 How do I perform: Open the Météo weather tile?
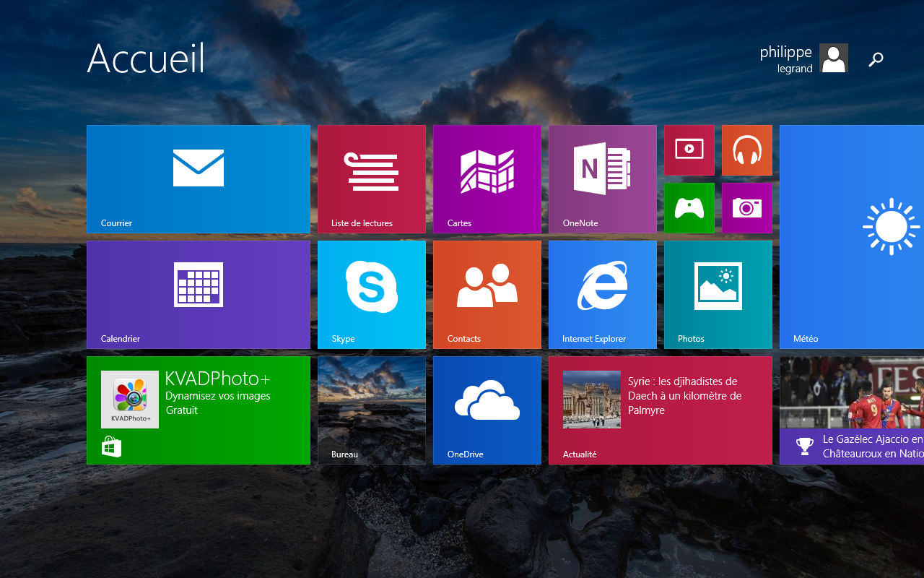point(852,237)
